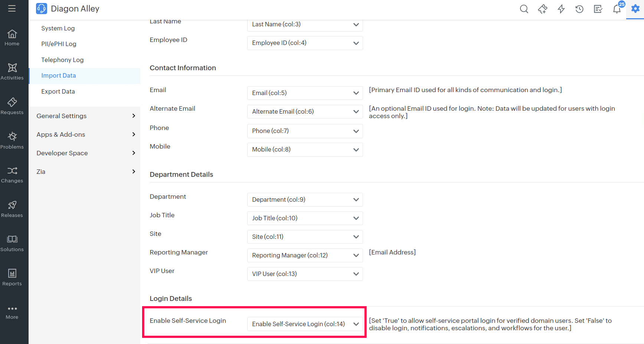
Task: Go to Releases from the left sidebar
Action: pyautogui.click(x=12, y=208)
